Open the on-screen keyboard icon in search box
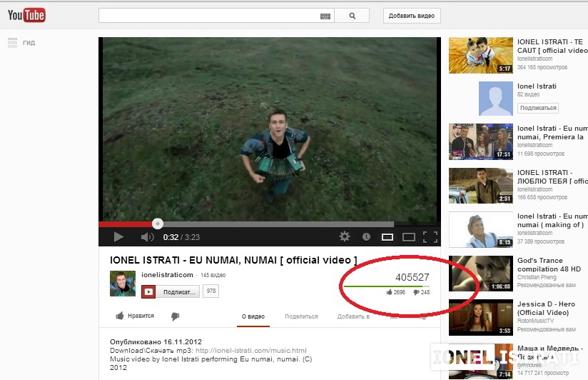The width and height of the screenshot is (588, 380). pyautogui.click(x=325, y=16)
